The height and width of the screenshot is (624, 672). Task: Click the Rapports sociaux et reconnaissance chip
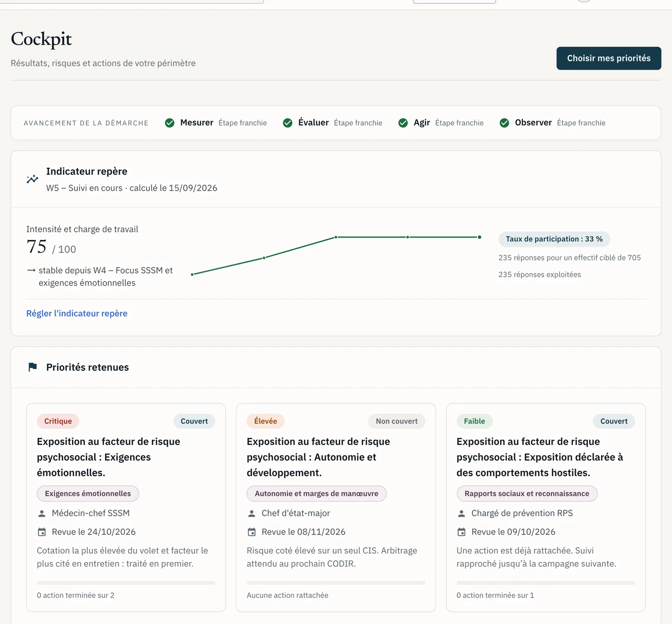click(527, 493)
